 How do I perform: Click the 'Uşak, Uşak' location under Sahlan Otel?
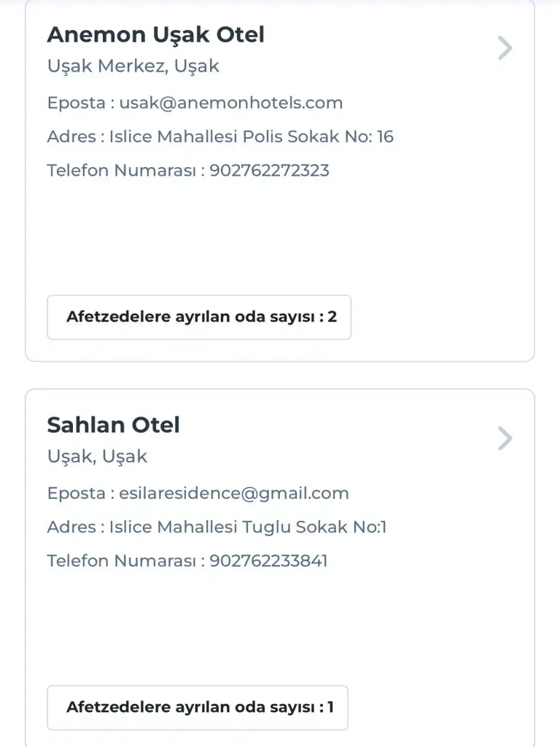tap(97, 457)
